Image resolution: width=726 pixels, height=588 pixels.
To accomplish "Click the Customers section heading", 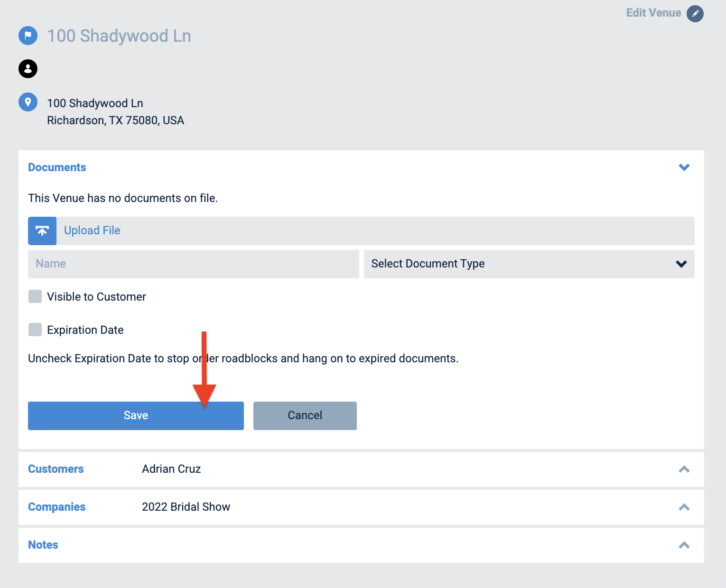I will (56, 469).
